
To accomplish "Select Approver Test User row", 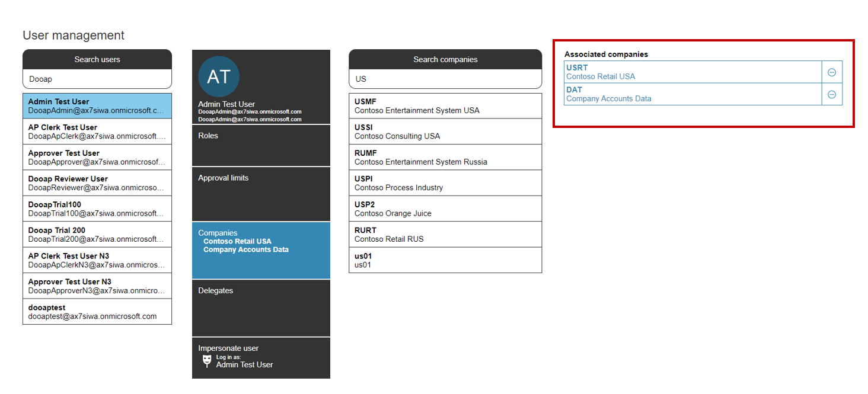I will point(97,158).
